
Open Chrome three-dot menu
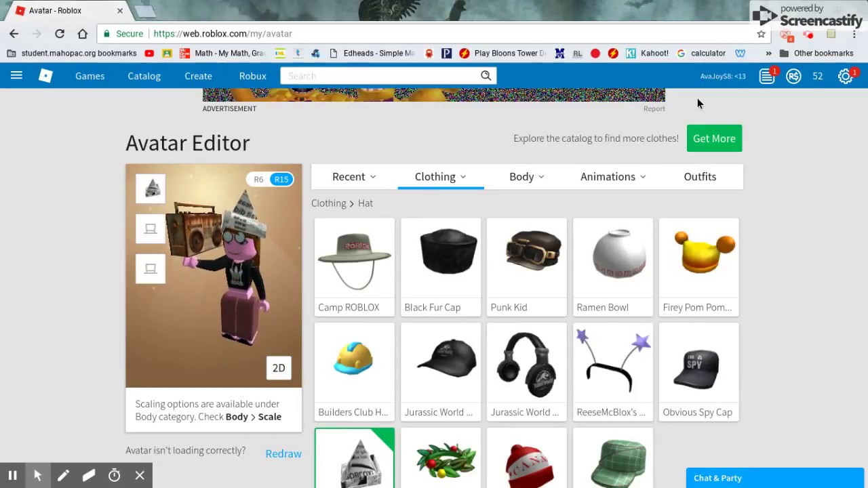point(854,33)
